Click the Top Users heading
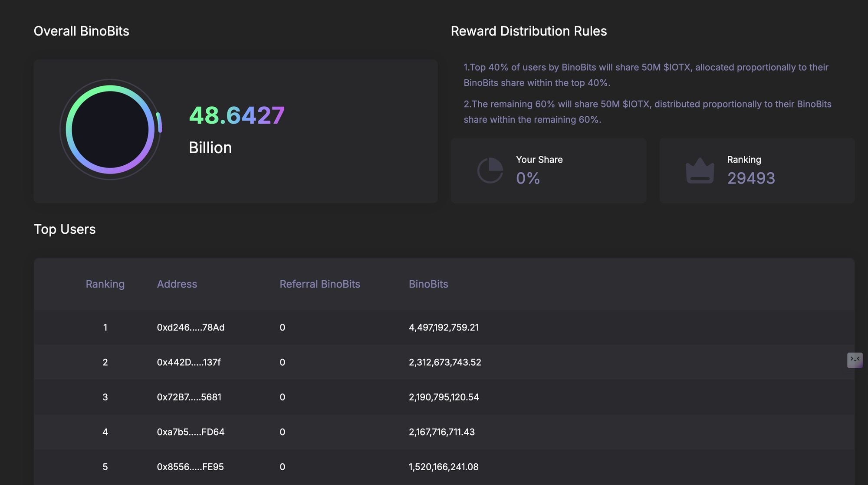 65,229
